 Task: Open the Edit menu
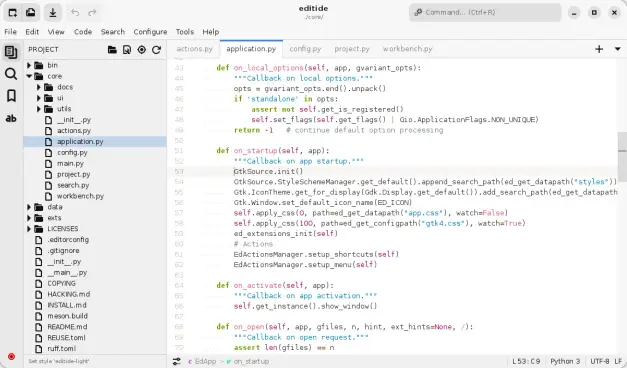[x=32, y=32]
